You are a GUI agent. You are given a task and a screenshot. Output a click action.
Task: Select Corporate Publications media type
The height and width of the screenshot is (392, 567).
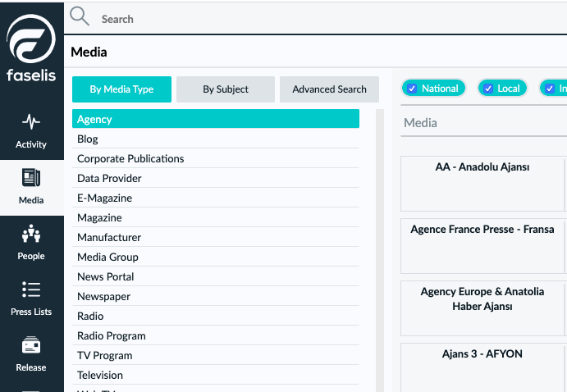coord(216,158)
